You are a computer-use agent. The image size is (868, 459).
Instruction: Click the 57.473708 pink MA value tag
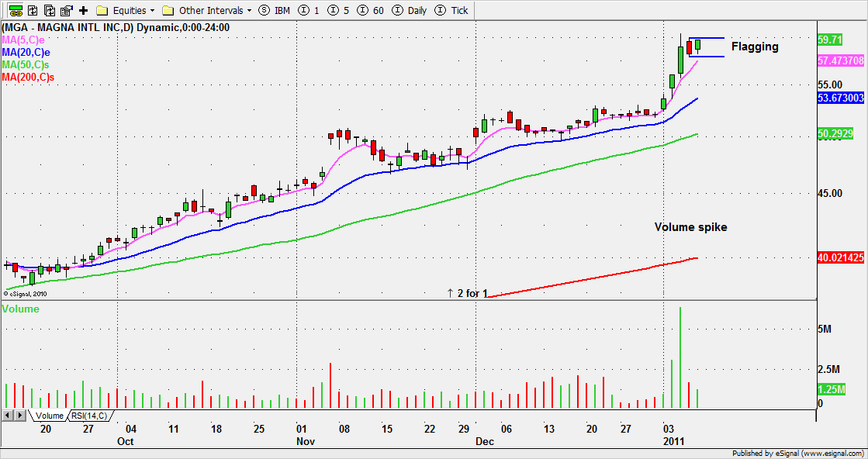click(x=842, y=60)
